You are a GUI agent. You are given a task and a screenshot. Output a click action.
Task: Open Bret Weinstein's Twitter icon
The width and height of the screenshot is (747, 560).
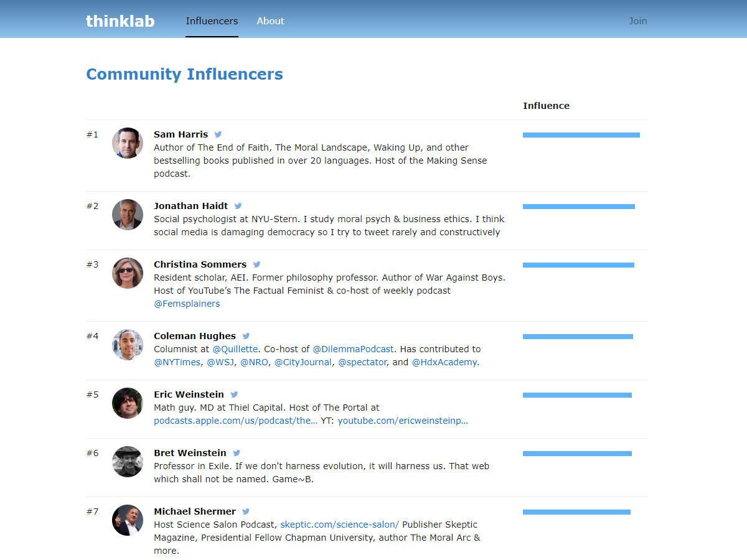click(237, 453)
